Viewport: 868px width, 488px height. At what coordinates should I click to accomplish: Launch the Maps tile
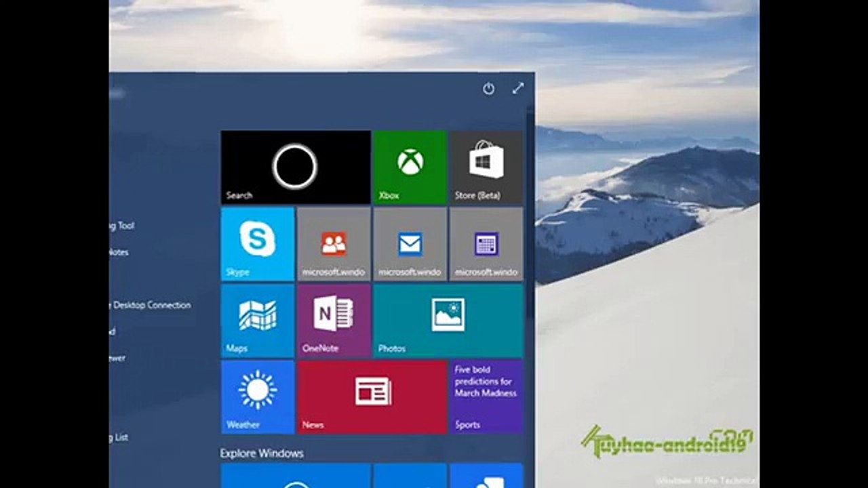pos(258,321)
